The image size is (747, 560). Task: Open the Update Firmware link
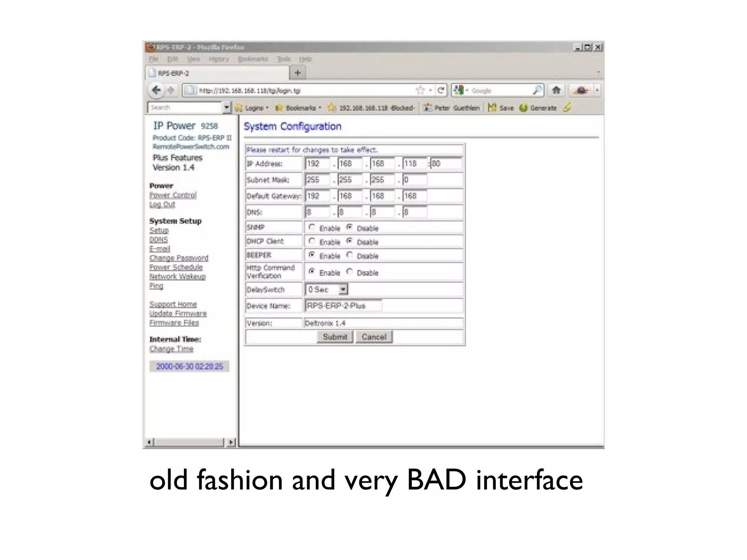coord(178,314)
